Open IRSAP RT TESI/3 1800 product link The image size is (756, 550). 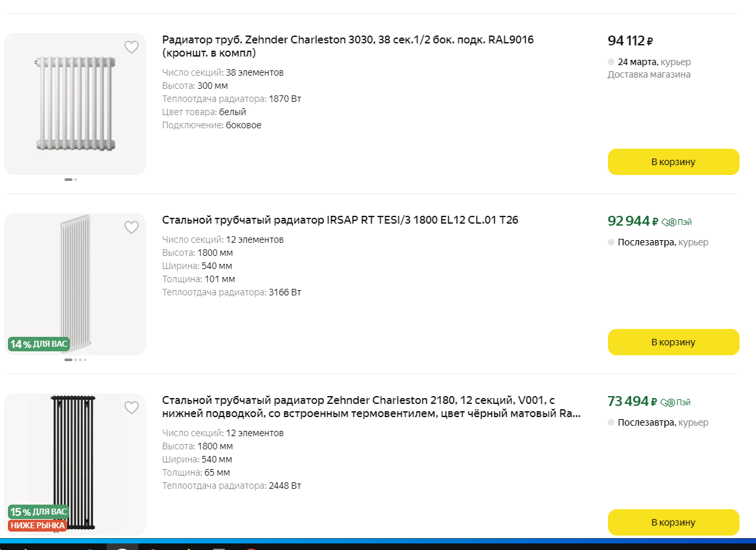tap(340, 220)
